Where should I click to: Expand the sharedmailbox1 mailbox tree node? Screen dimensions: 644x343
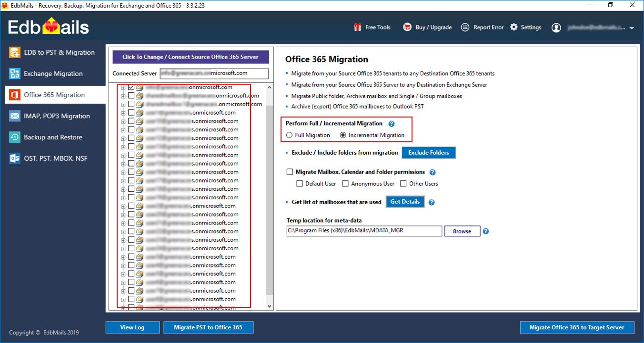coord(123,104)
